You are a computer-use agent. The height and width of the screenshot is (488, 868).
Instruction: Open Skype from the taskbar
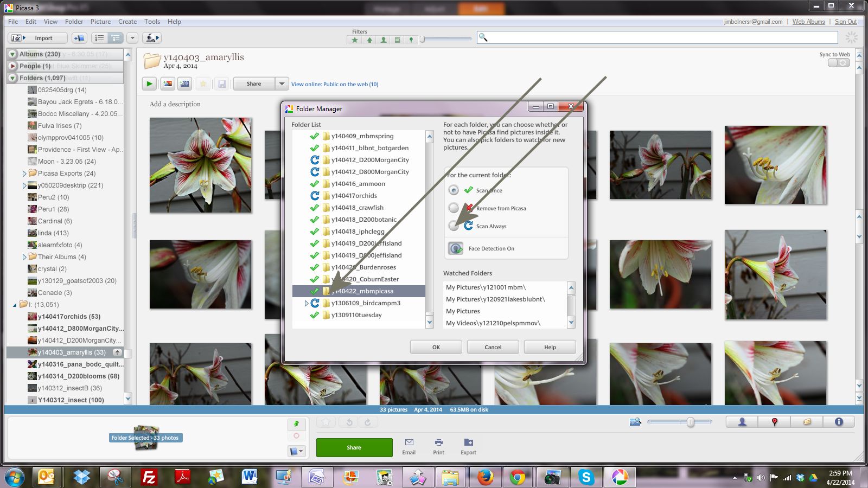[x=586, y=477]
